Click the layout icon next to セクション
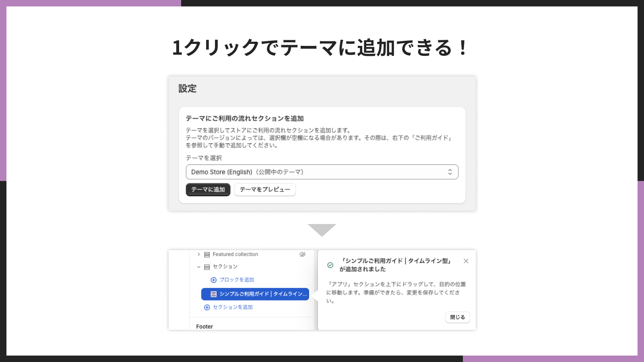Image resolution: width=644 pixels, height=362 pixels. 207,267
